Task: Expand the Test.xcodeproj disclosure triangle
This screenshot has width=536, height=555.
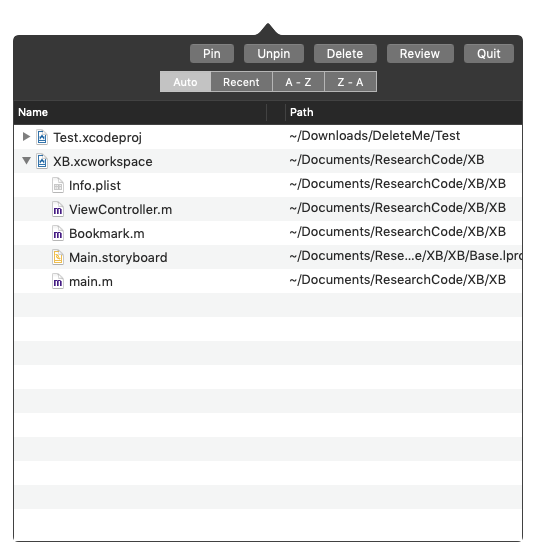Action: tap(26, 137)
